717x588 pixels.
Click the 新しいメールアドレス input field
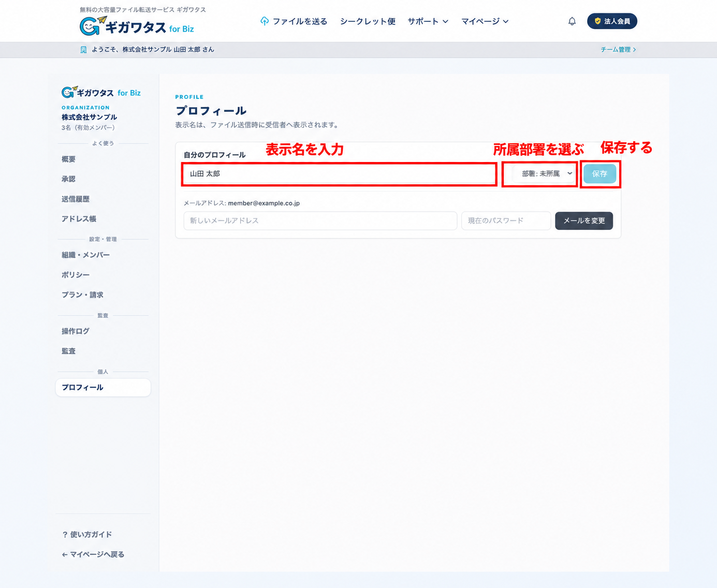(320, 220)
